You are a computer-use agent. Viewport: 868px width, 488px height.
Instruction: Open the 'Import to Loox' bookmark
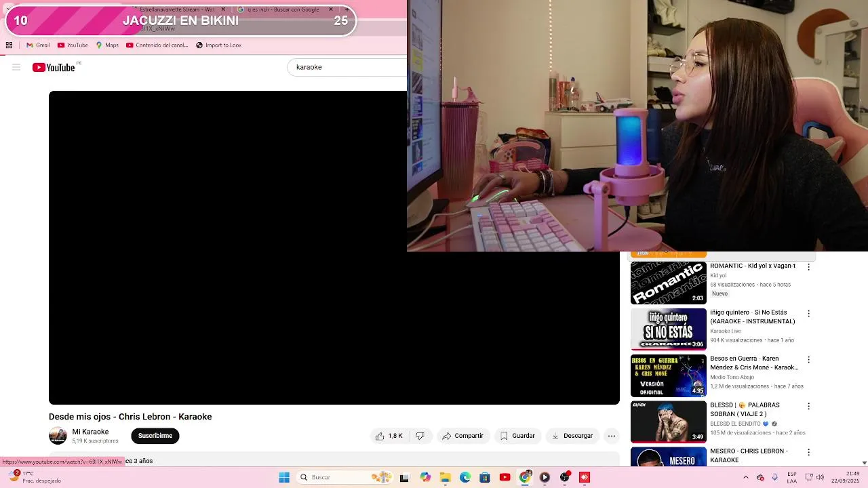[x=218, y=45]
